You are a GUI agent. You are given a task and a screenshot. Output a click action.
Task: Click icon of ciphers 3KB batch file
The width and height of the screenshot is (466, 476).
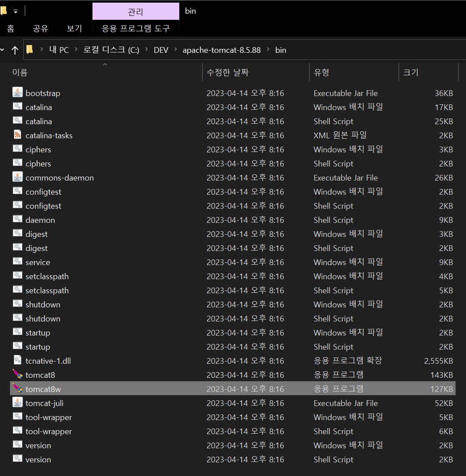point(18,149)
